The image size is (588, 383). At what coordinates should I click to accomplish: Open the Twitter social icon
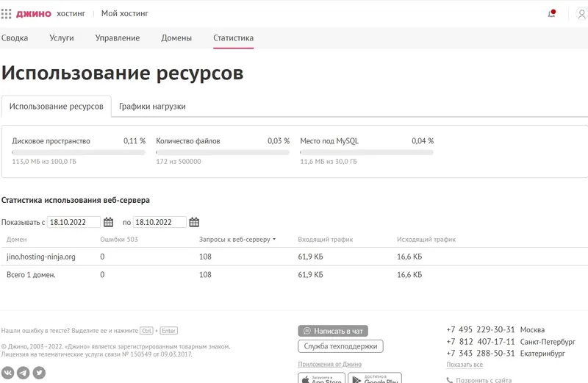(39, 373)
